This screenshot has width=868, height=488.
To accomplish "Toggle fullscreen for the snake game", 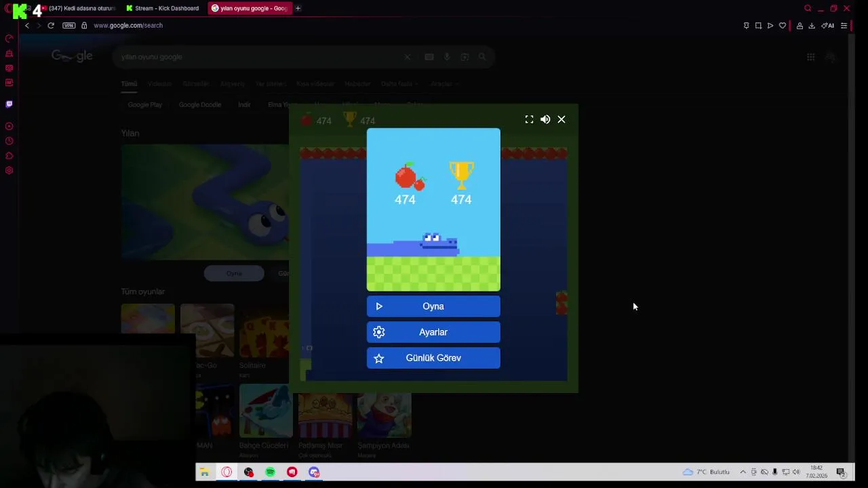I will (529, 119).
